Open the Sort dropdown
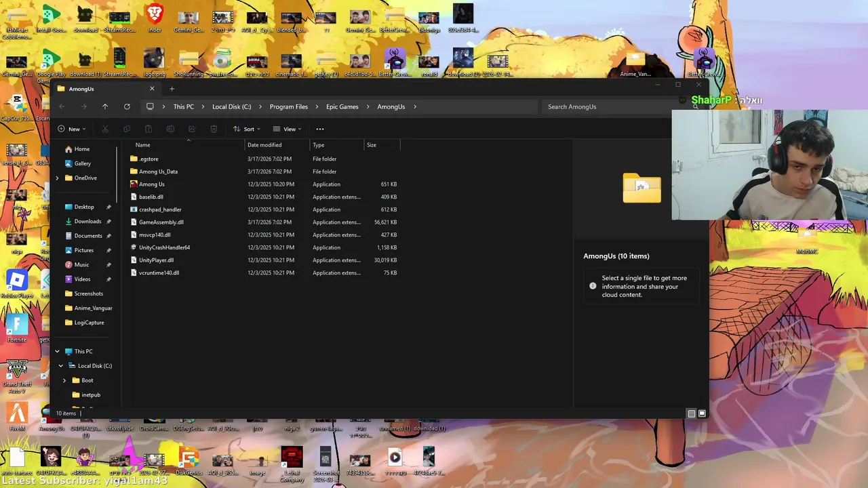Viewport: 868px width, 488px height. coord(246,129)
